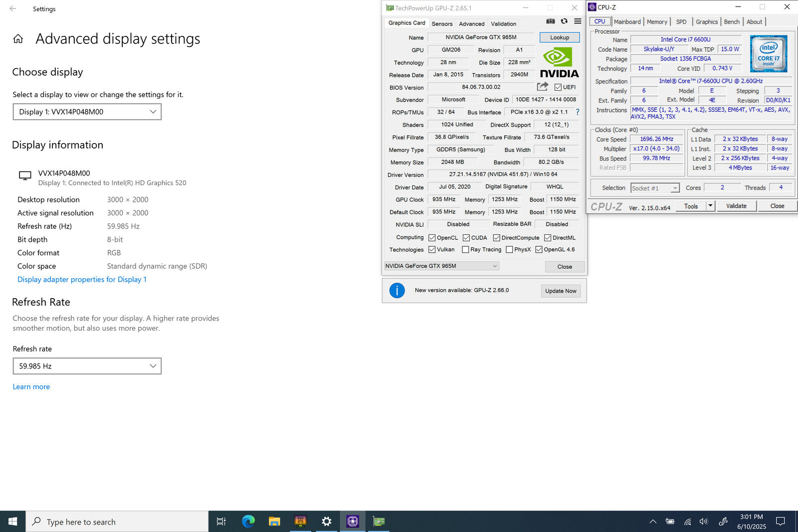The image size is (798, 532).
Task: Expand the NVIDIA GeForce GTX 965M GPU selector
Action: pyautogui.click(x=441, y=266)
